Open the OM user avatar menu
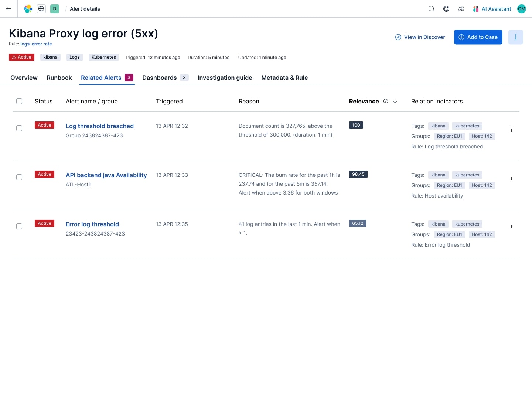The height and width of the screenshot is (412, 532). pyautogui.click(x=522, y=9)
